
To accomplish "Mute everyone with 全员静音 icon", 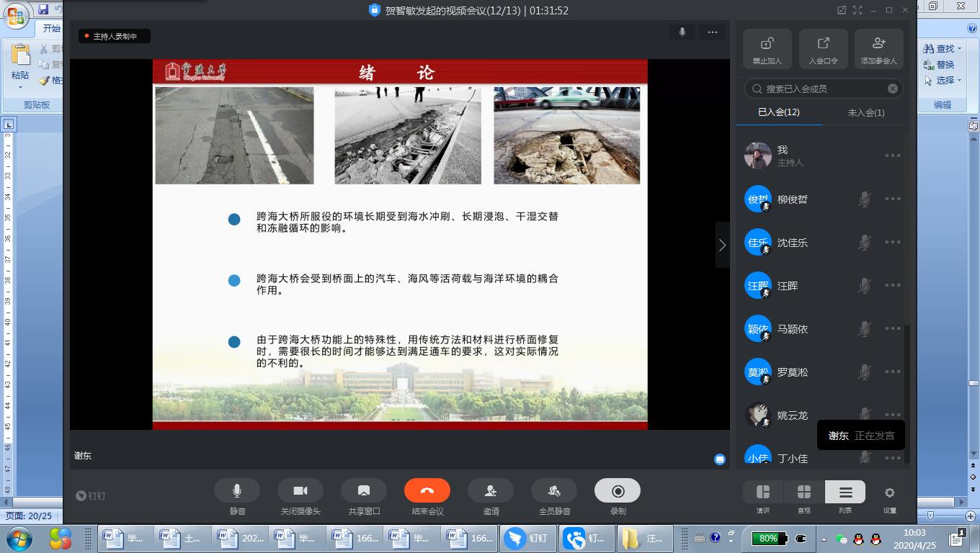I will pos(554,491).
